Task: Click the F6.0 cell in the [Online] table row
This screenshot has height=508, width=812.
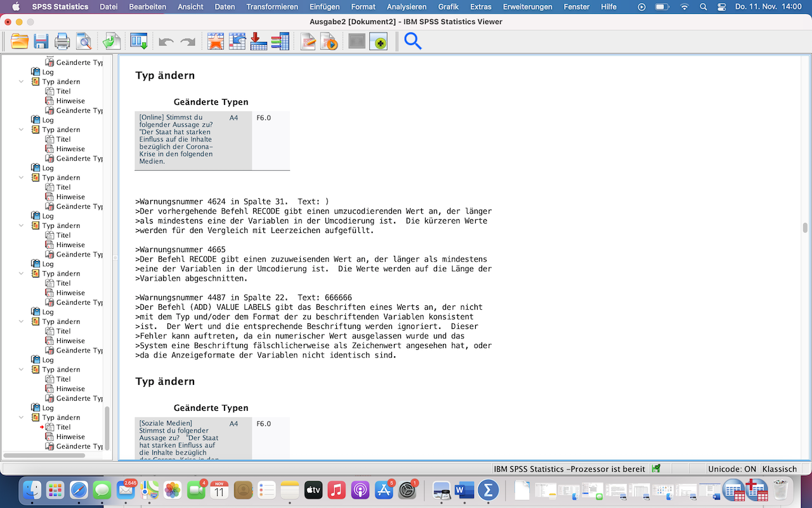Action: point(263,118)
